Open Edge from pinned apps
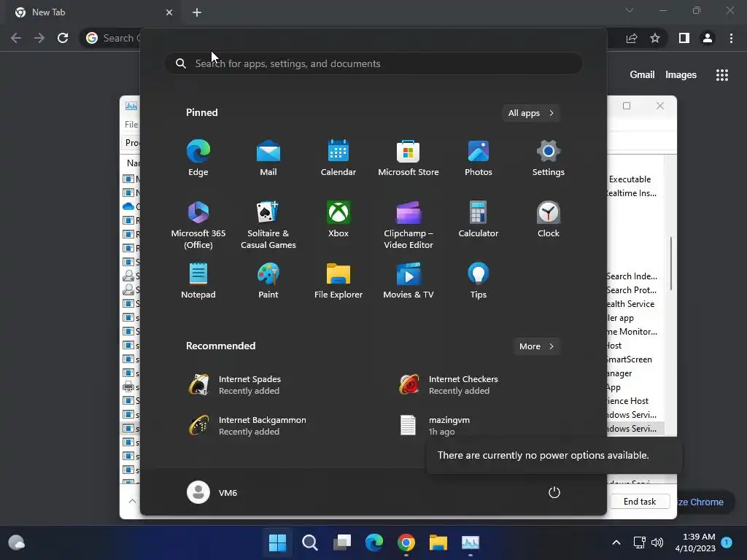The width and height of the screenshot is (747, 560). click(198, 158)
